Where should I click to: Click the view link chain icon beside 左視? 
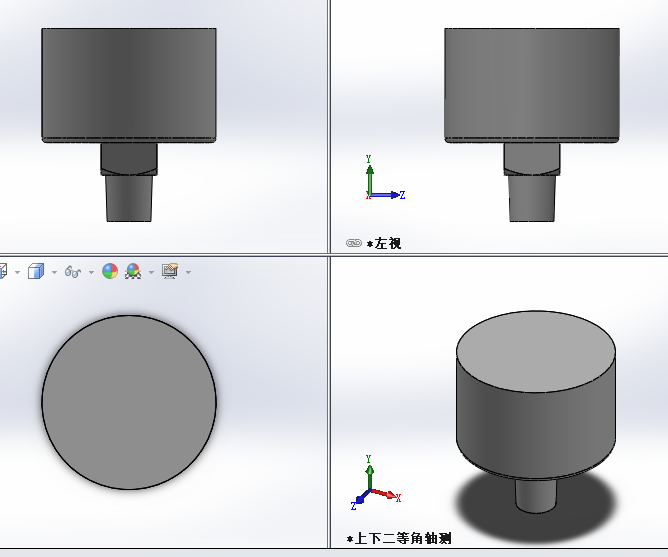(x=354, y=243)
